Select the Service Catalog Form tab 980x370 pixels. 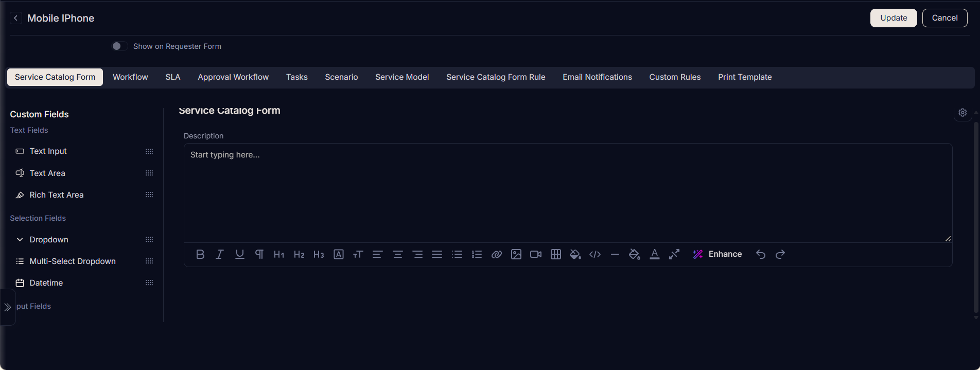point(55,77)
